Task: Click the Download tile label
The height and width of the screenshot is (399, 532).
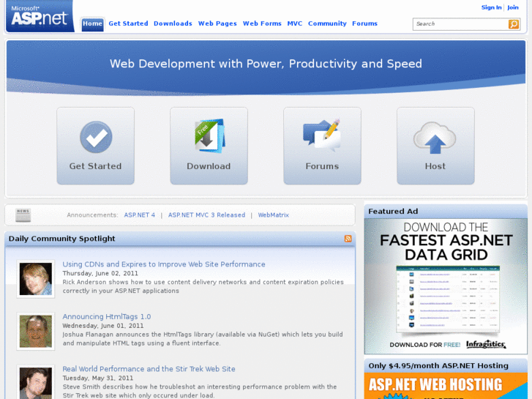Action: tap(209, 166)
